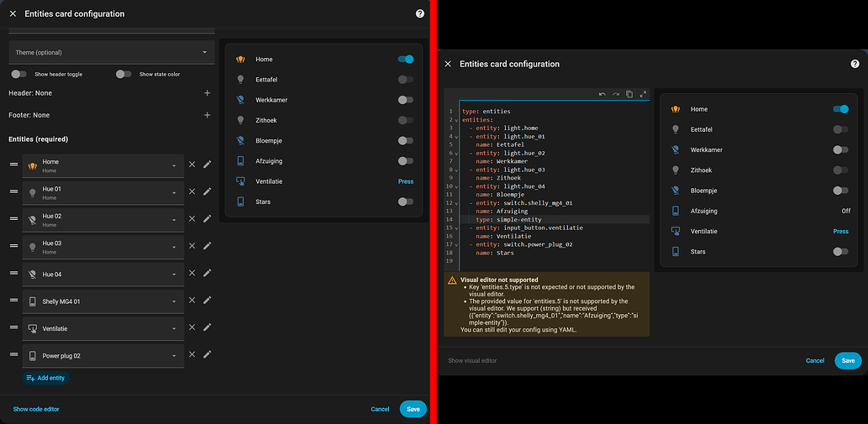Viewport: 868px width, 424px height.
Task: Toggle Show header toggle switch
Action: (x=18, y=74)
